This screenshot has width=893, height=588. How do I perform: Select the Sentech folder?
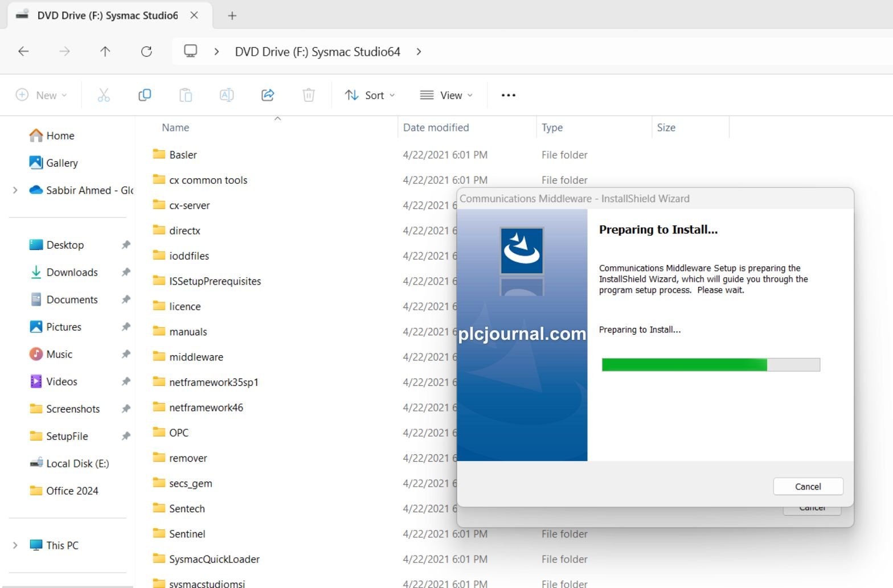179,509
